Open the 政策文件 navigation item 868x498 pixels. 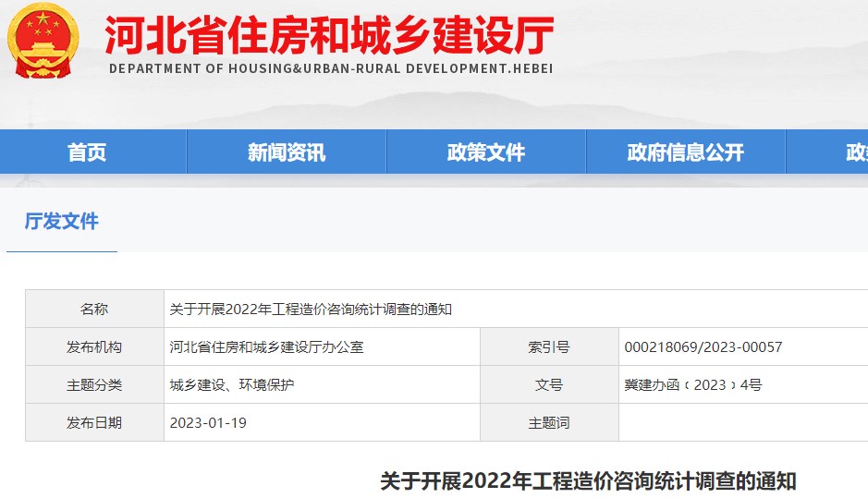485,152
